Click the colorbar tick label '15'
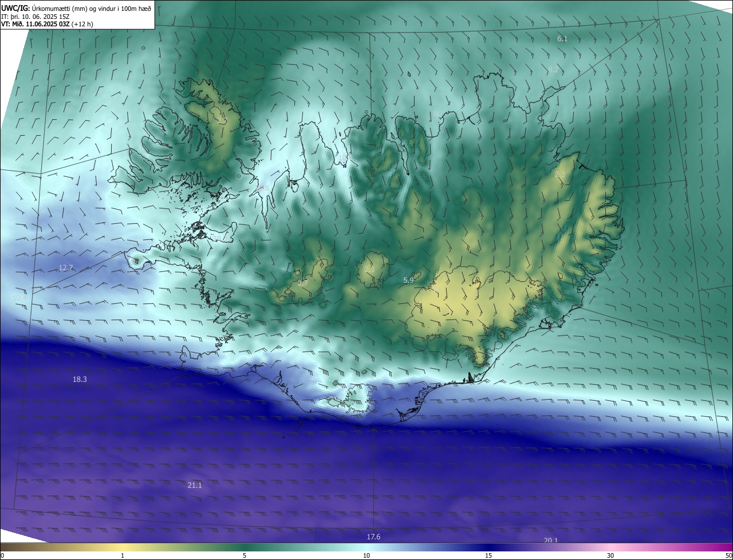Viewport: 733px width, 560px height. tap(488, 556)
